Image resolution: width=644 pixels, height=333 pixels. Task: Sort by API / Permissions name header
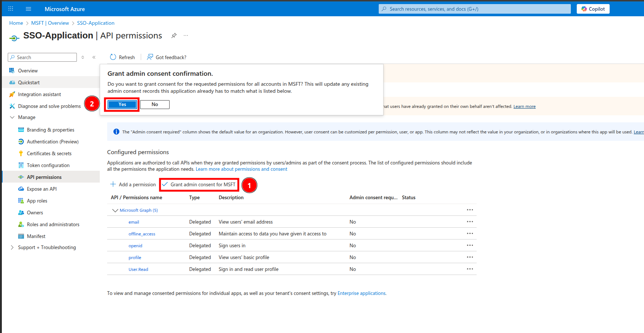click(x=136, y=197)
